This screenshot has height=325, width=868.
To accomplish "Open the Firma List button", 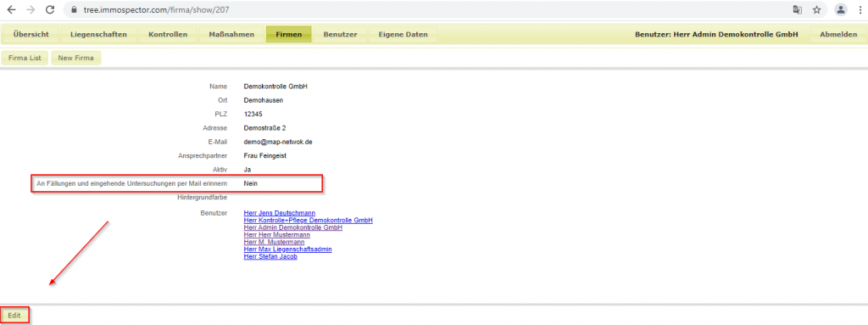I will pyautogui.click(x=25, y=58).
